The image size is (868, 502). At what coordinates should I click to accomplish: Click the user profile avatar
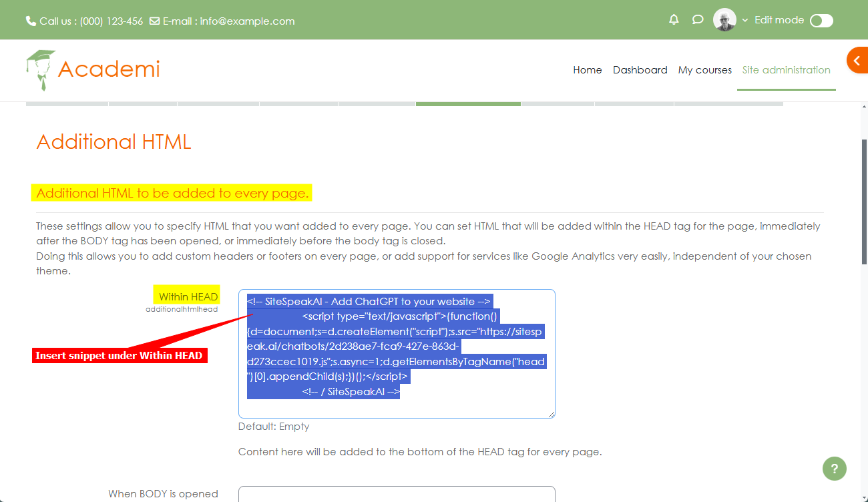[724, 20]
